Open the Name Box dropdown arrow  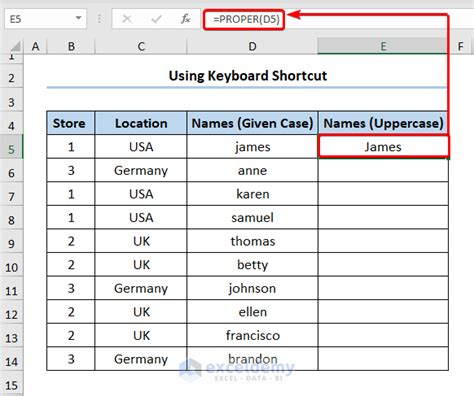[x=79, y=18]
